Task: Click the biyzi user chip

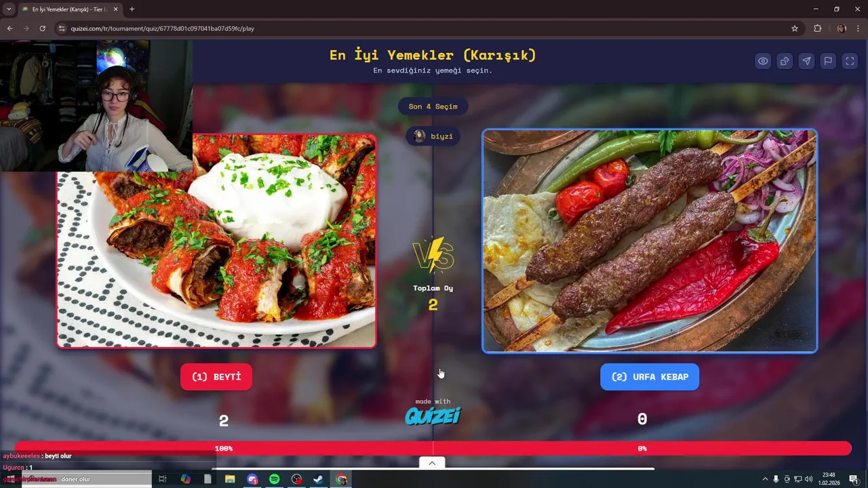Action: [433, 136]
